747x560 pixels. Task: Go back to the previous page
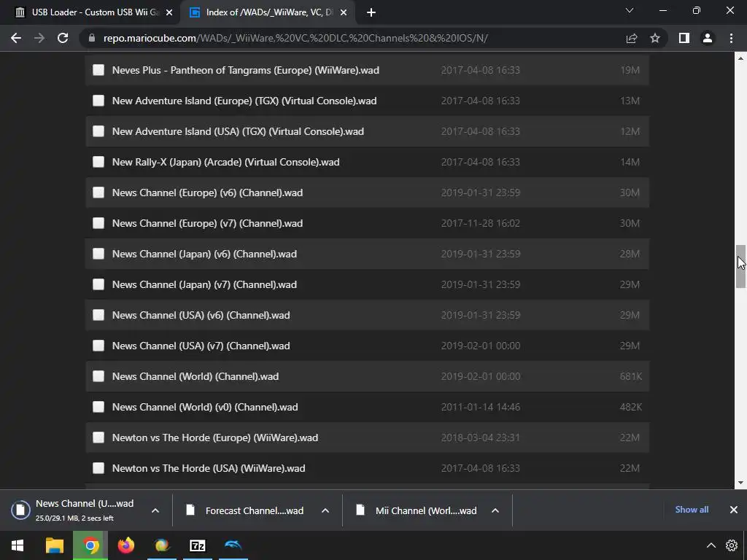click(x=16, y=38)
